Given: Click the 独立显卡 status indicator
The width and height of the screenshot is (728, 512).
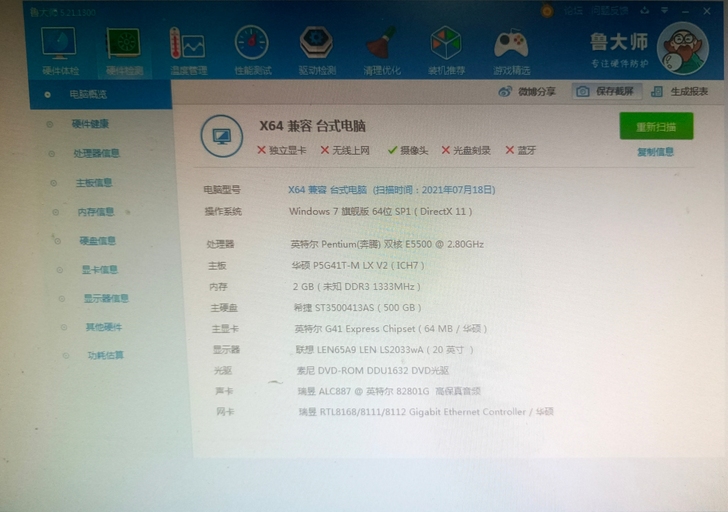Looking at the screenshot, I should pyautogui.click(x=282, y=150).
